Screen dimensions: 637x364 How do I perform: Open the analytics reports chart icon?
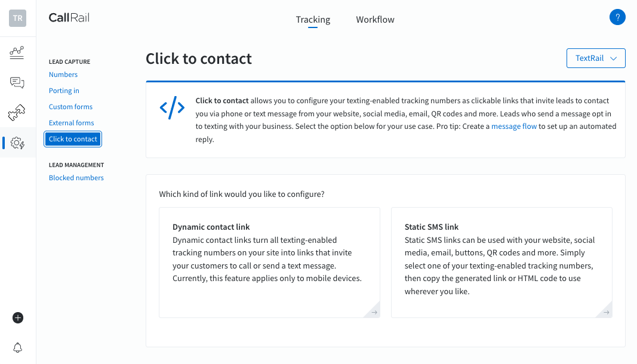pos(17,53)
